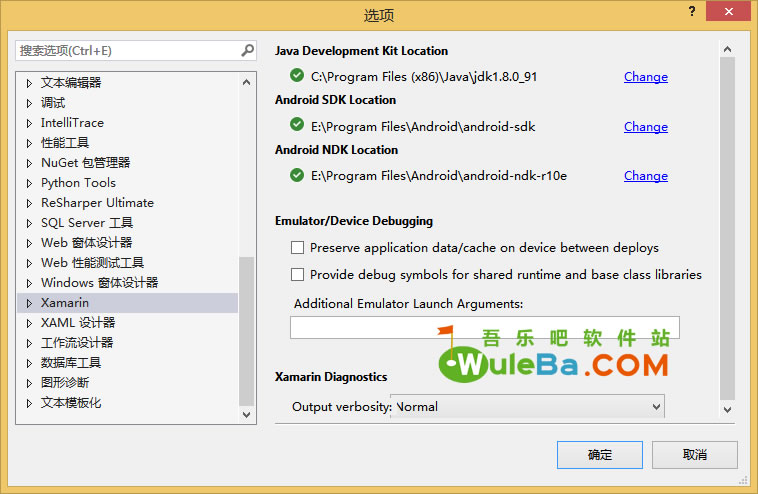Change the Android SDK location
758x494 pixels.
click(646, 127)
